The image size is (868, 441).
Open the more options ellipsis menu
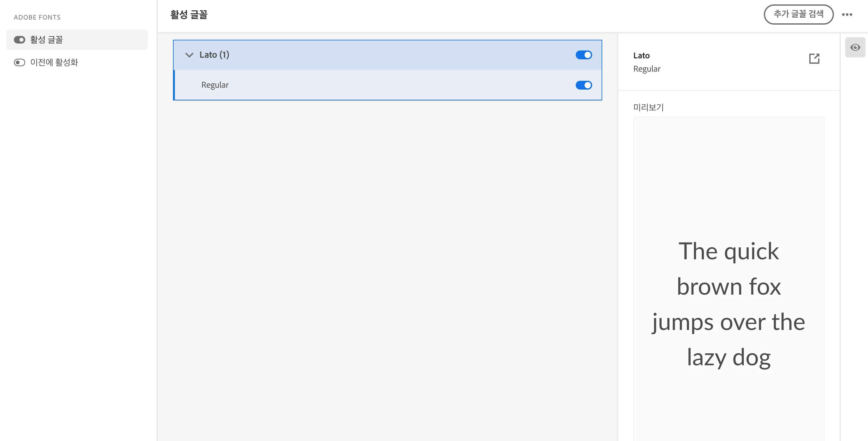pyautogui.click(x=847, y=15)
